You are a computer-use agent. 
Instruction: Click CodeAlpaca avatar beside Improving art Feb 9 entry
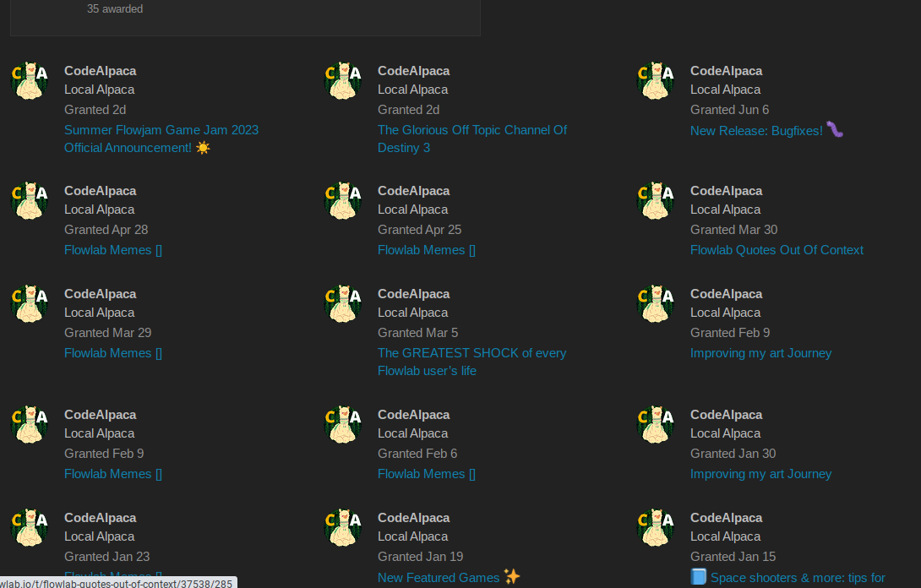[x=656, y=303]
